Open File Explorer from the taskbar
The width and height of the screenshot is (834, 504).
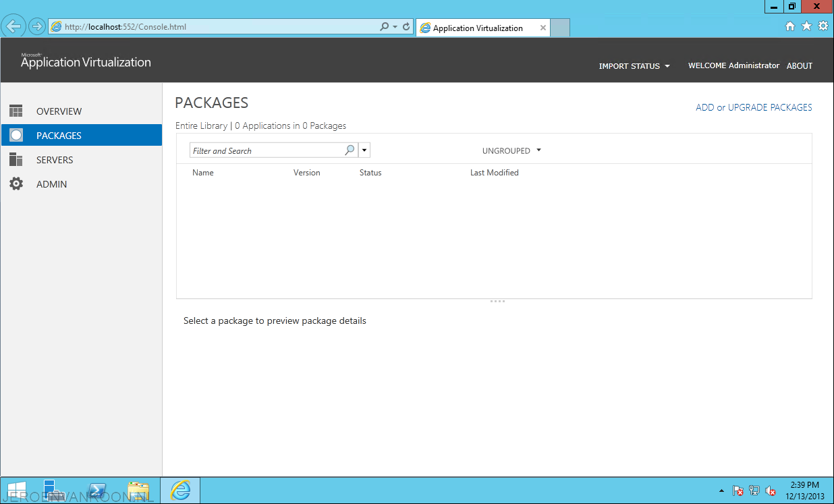[x=138, y=491]
